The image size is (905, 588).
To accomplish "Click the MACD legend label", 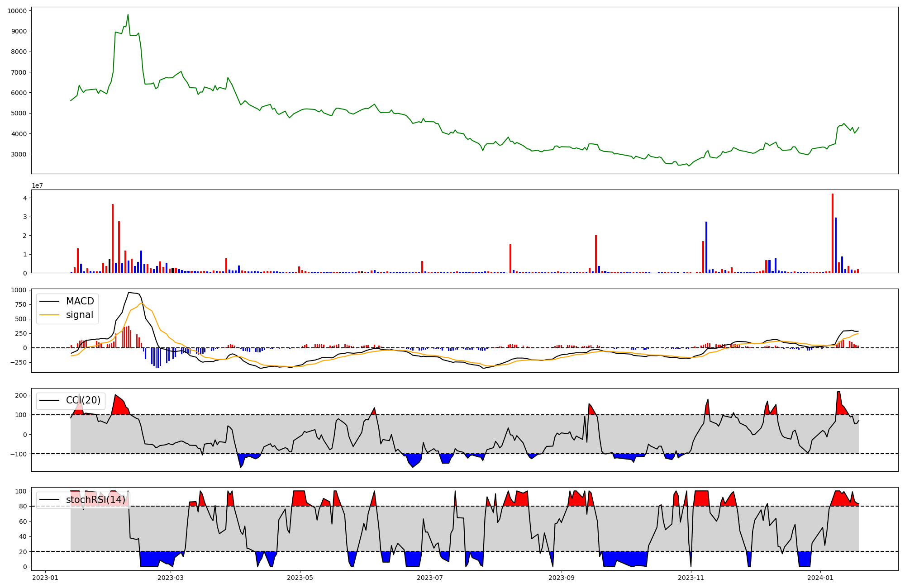I will 80,301.
